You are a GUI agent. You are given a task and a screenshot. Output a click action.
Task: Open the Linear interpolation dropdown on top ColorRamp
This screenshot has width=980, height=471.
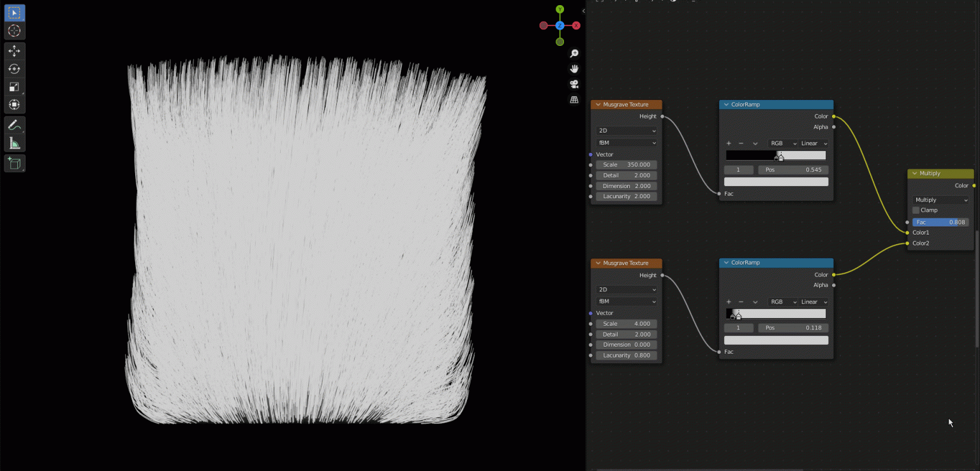(814, 143)
